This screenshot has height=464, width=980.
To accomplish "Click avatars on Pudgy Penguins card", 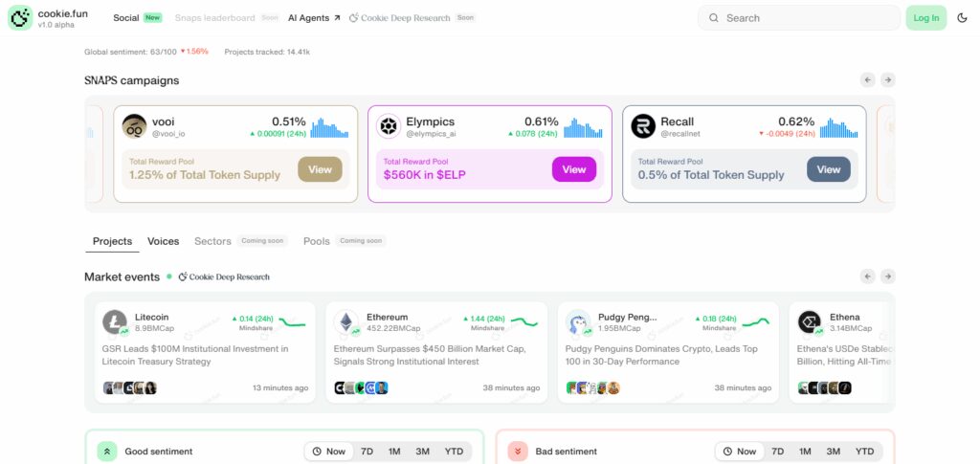I will coord(592,387).
